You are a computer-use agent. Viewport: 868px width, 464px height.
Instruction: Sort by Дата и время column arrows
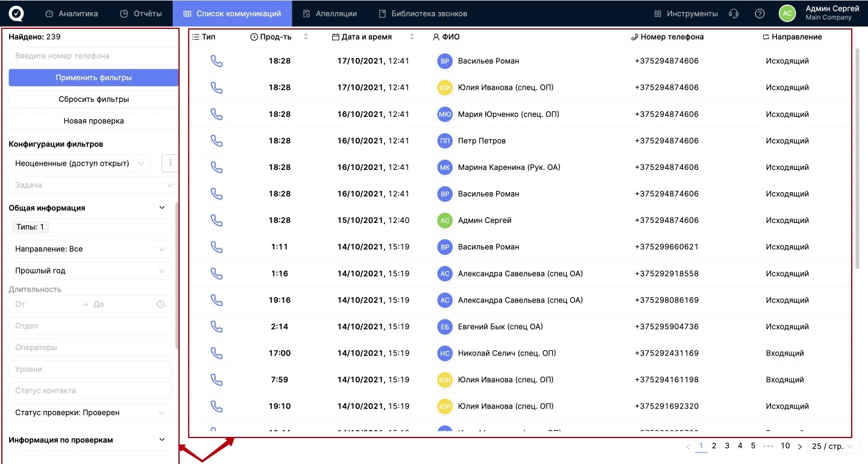pos(412,37)
